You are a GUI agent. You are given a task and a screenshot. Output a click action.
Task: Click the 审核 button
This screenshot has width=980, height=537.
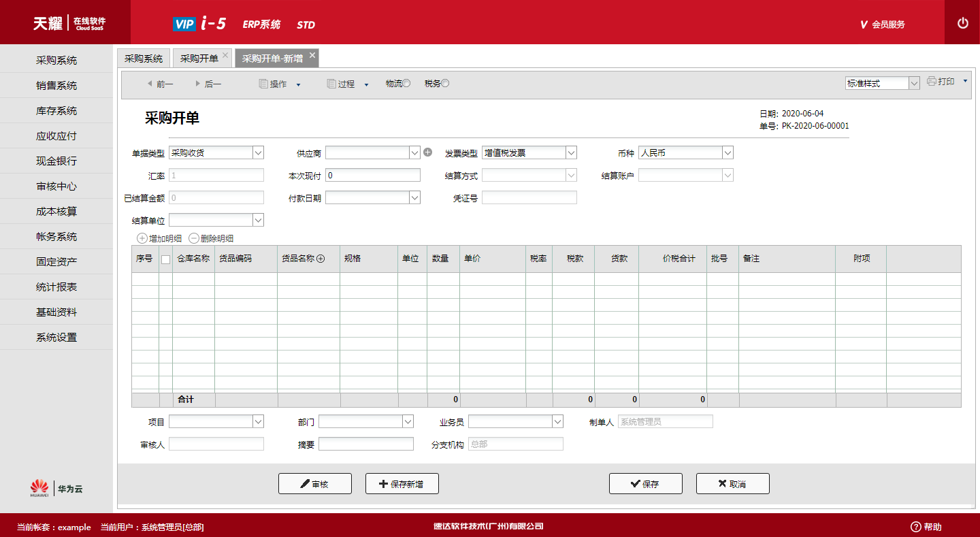point(315,484)
